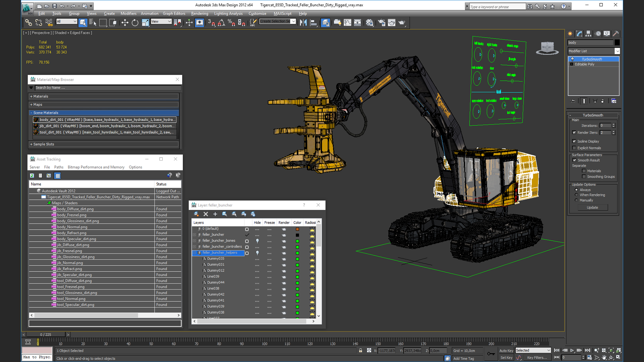Open the Manage Layers toolbar button
644x362 pixels.
325,22
